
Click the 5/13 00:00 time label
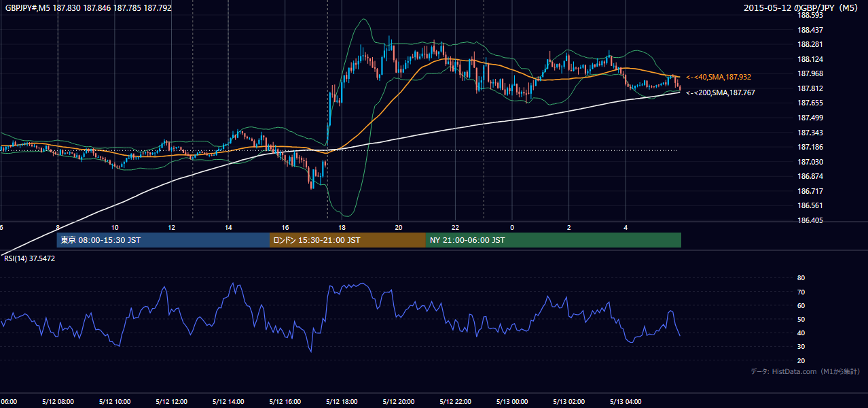512,402
